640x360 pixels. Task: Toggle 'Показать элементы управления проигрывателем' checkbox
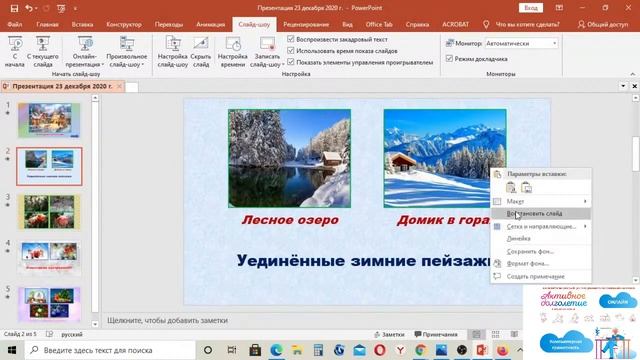(291, 62)
